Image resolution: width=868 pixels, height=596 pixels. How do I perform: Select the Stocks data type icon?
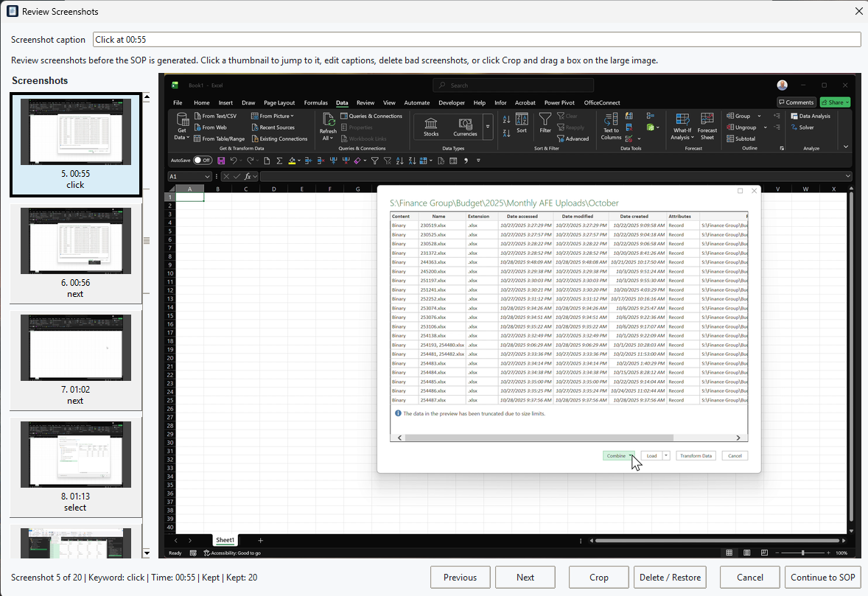coord(430,127)
